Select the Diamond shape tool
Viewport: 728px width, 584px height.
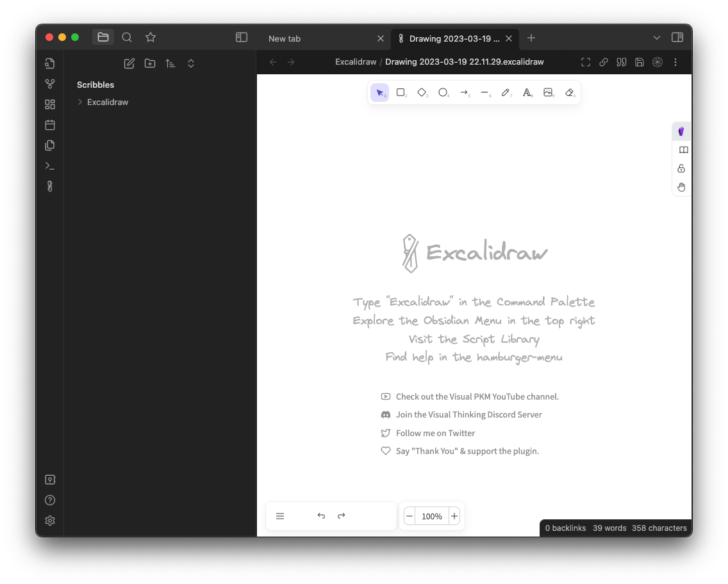point(422,93)
